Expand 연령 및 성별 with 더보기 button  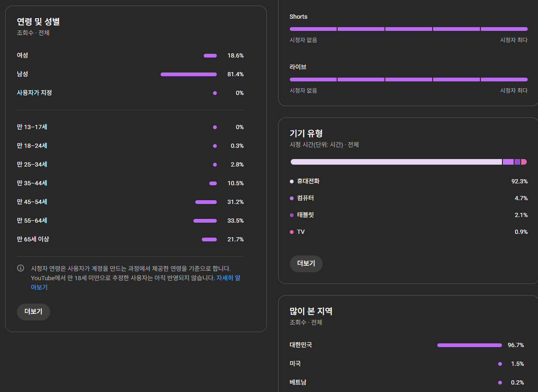33,312
